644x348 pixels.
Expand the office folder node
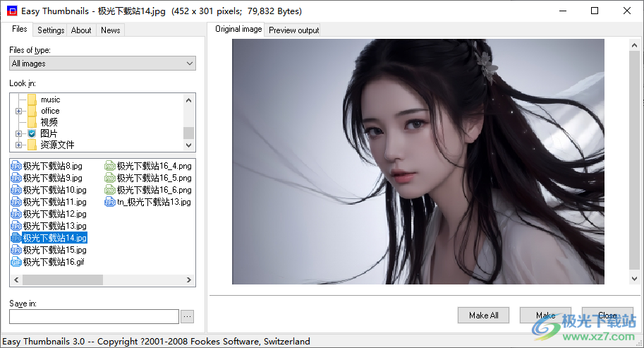click(x=18, y=111)
